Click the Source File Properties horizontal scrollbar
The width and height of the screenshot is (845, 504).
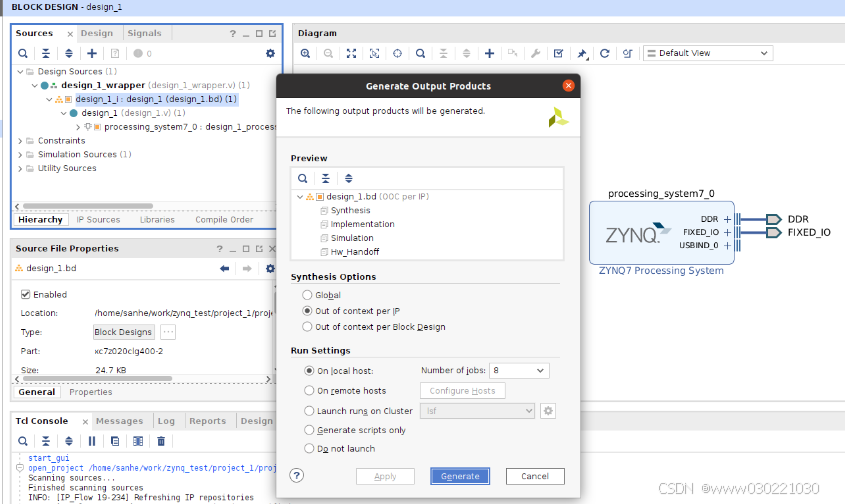point(97,379)
